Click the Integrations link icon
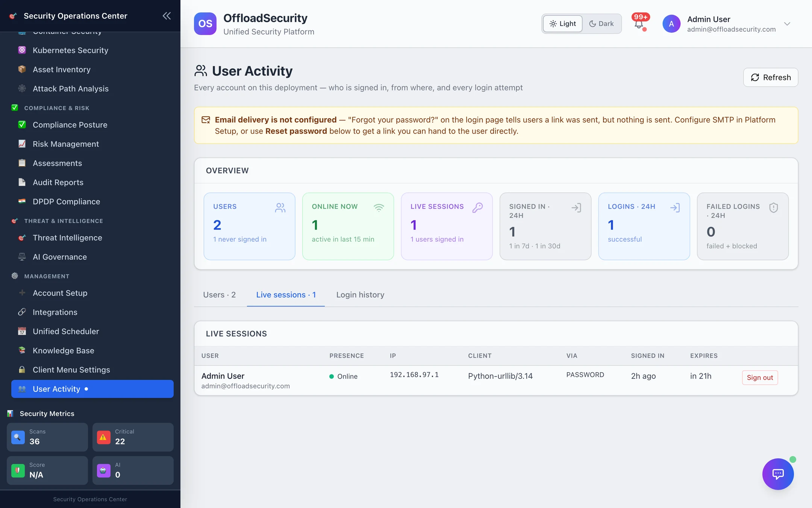 pos(22,312)
